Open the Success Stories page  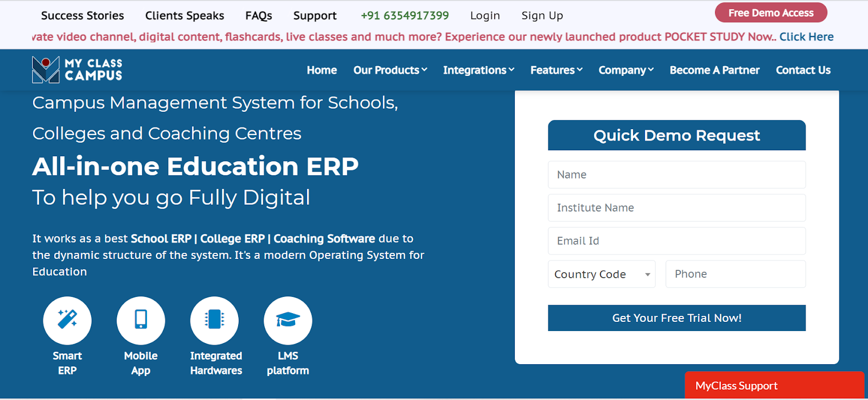click(x=82, y=16)
